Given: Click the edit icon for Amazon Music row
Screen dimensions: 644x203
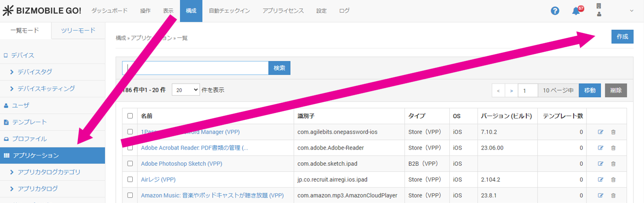Looking at the screenshot, I should pyautogui.click(x=601, y=195).
